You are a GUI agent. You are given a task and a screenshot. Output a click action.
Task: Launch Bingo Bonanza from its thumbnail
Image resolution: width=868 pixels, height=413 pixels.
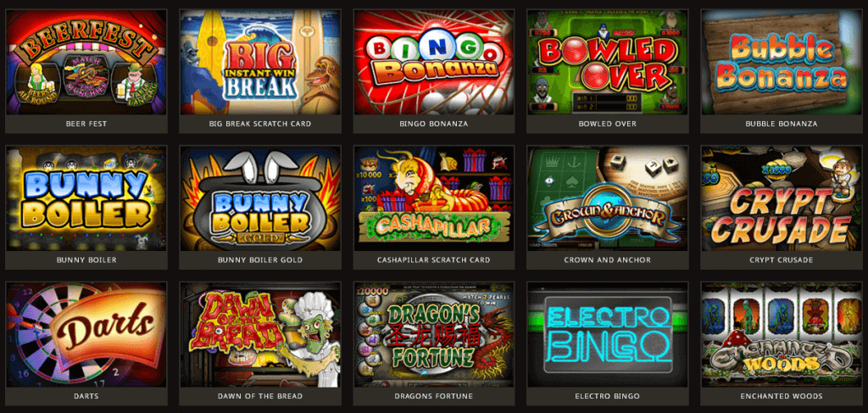tap(434, 63)
